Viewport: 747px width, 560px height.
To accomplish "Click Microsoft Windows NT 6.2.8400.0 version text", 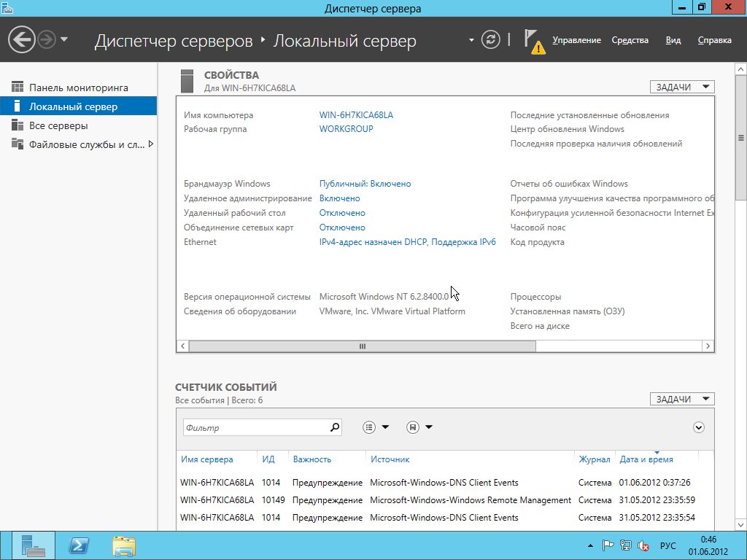I will click(x=384, y=297).
